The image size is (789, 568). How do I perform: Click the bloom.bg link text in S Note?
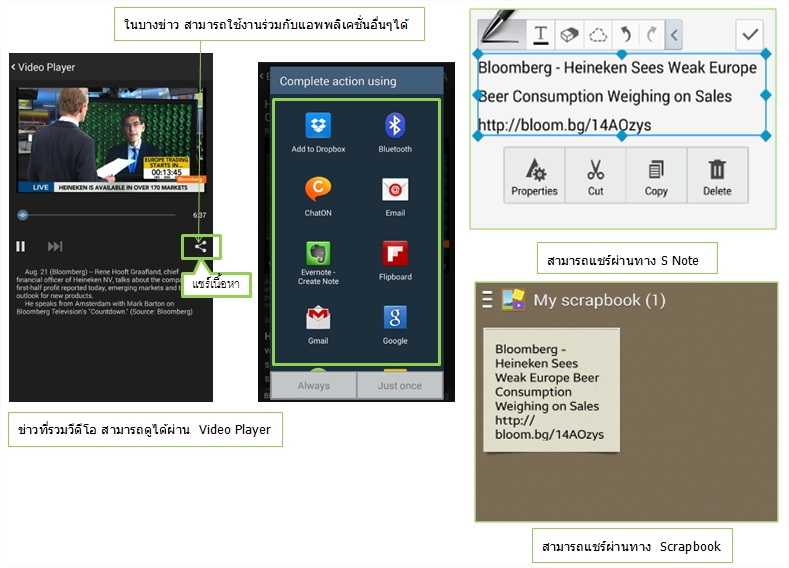point(564,125)
